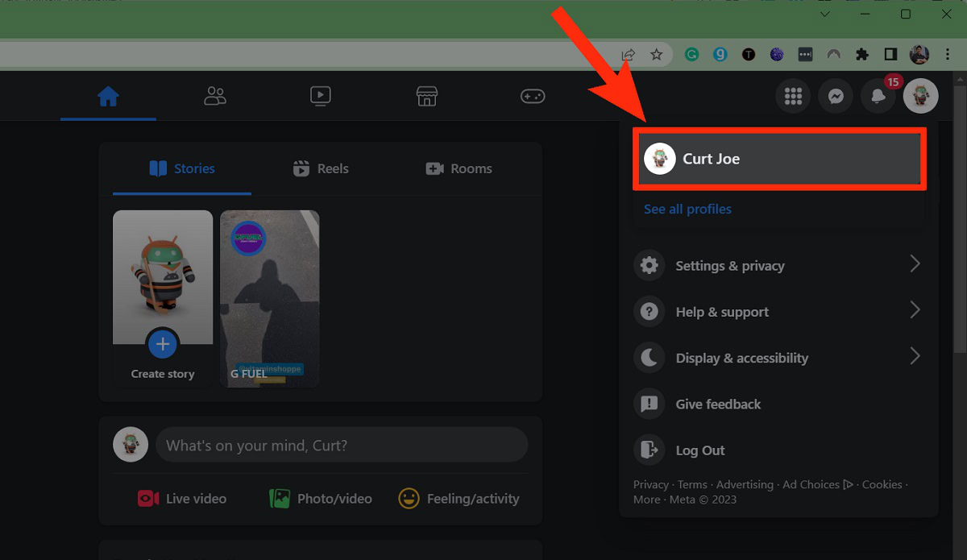967x560 pixels.
Task: Switch to the Rooms tab
Action: pyautogui.click(x=459, y=168)
